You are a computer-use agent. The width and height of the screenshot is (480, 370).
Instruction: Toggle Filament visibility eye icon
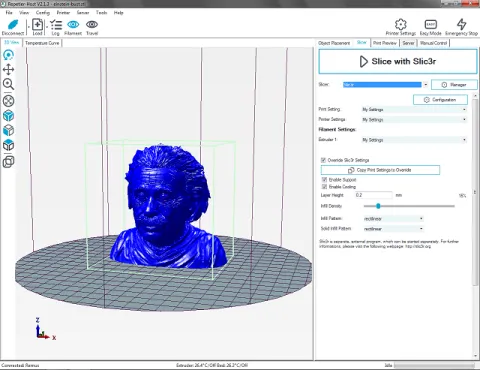coord(73,24)
